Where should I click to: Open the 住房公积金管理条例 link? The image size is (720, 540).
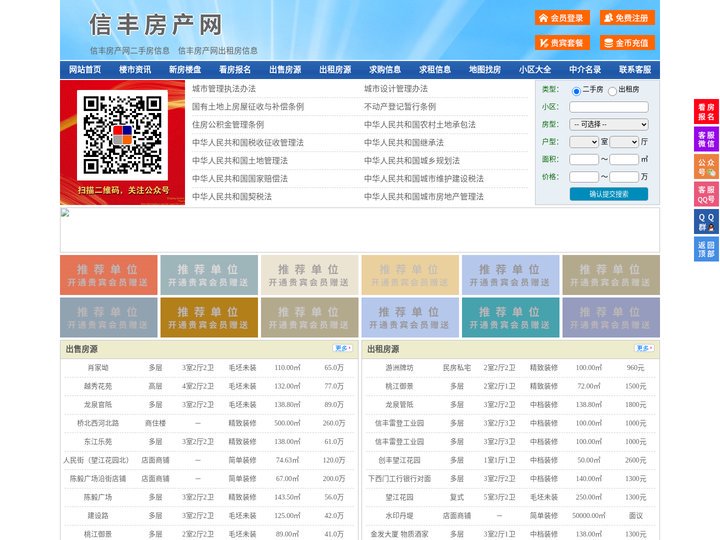tap(228, 124)
